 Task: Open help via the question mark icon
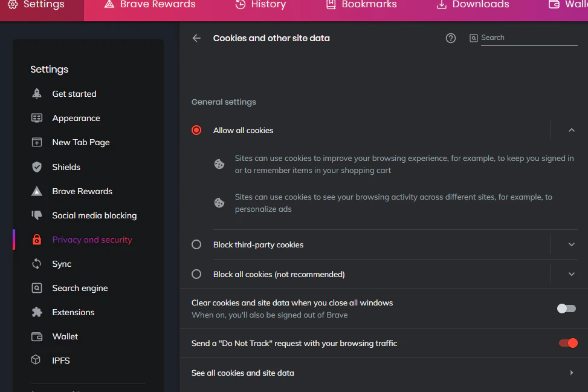[451, 38]
